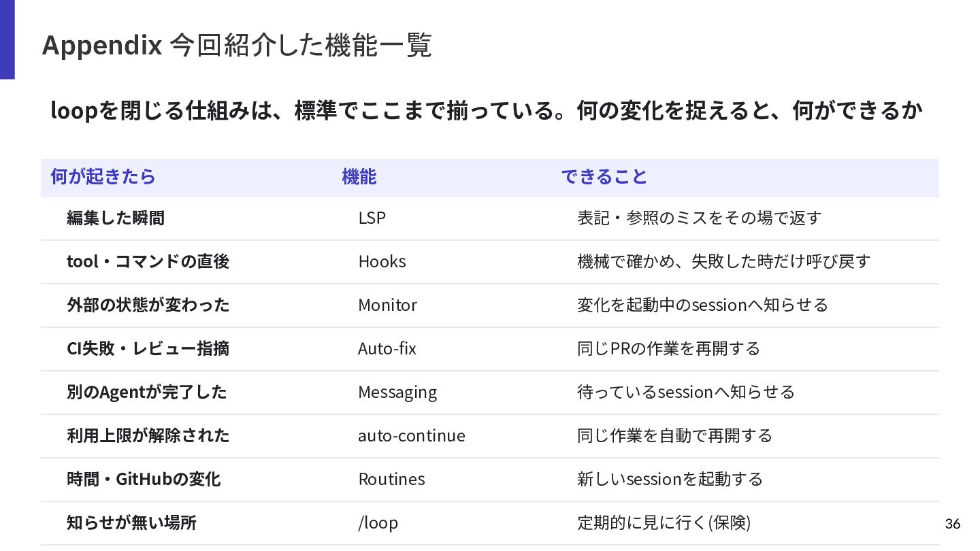
Task: Click '同じPRの作業を再開する' description text
Action: point(668,349)
